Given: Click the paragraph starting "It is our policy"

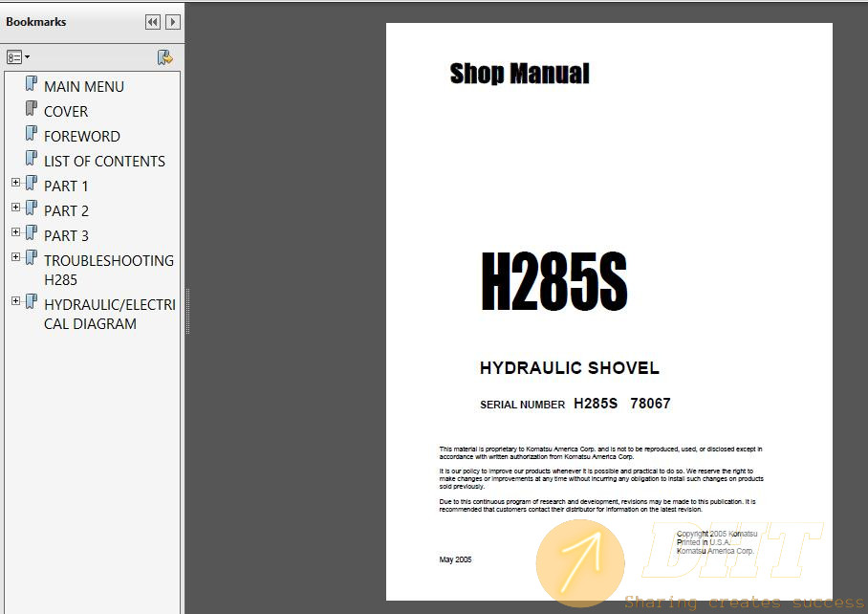Looking at the screenshot, I should coord(601,479).
